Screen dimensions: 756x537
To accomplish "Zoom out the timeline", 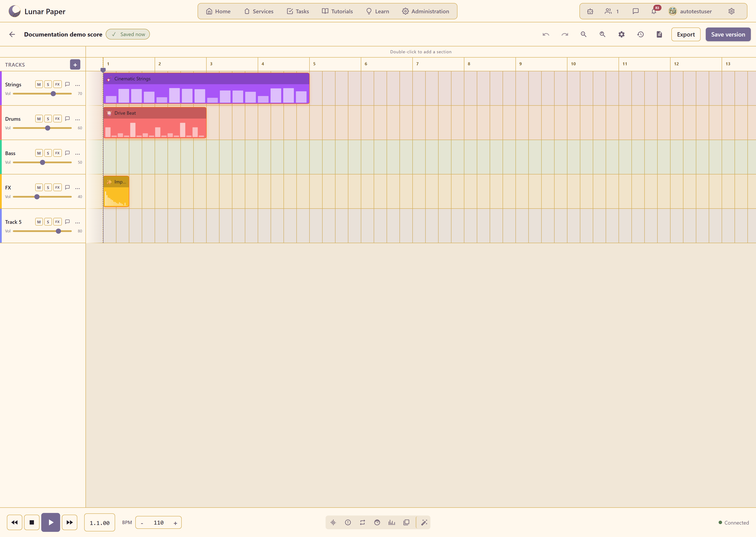I will click(584, 34).
